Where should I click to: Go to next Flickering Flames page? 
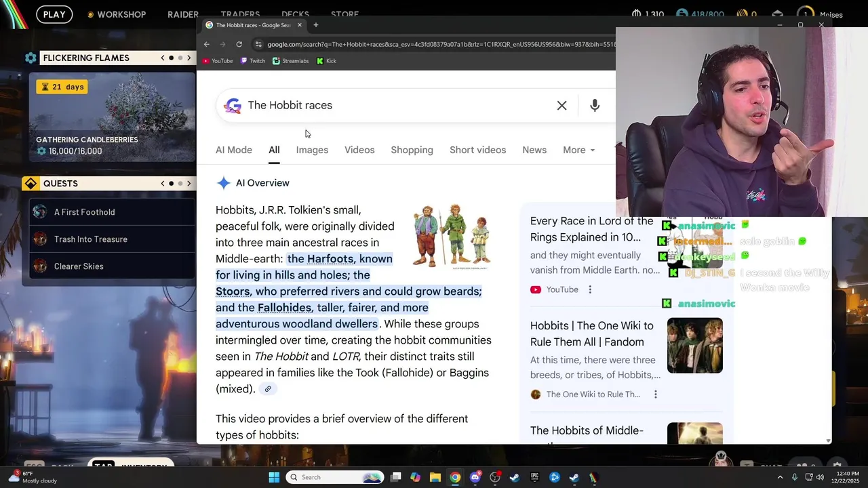click(189, 58)
